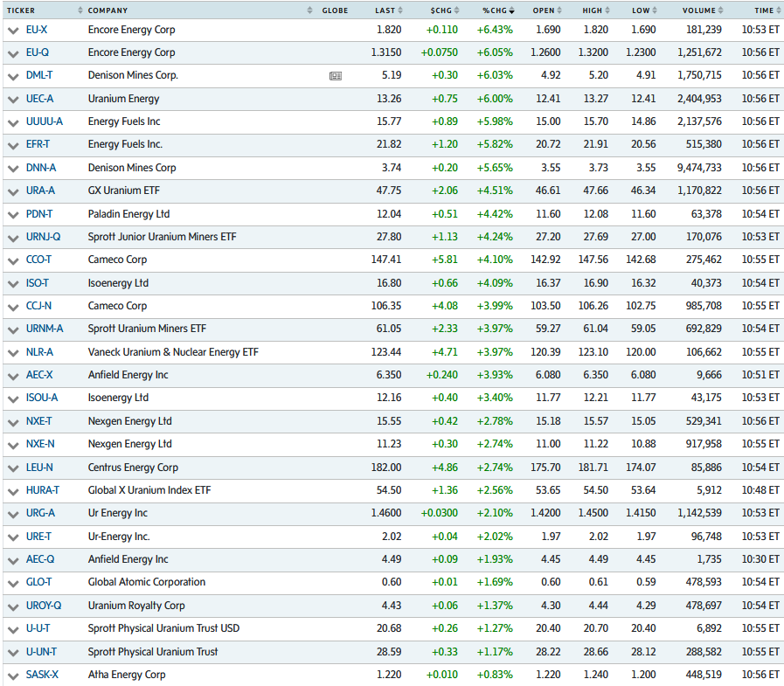Expand the NLR-A row chevron
Image resolution: width=784 pixels, height=686 pixels.
click(13, 353)
